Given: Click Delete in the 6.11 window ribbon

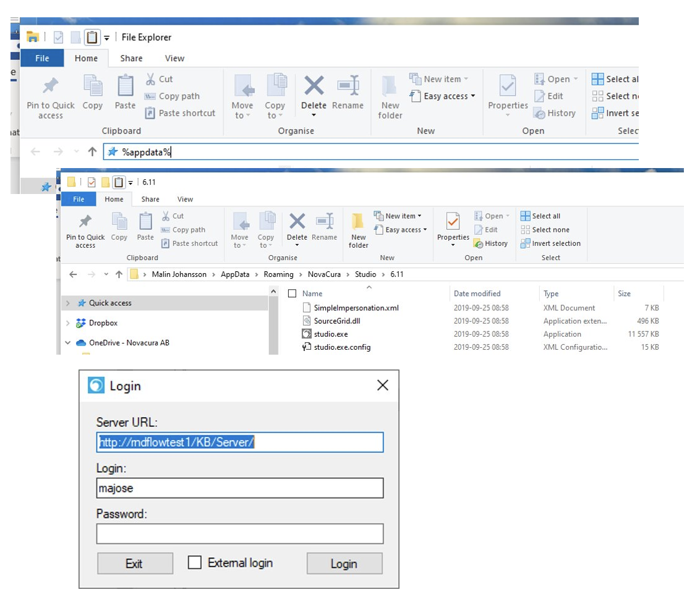Looking at the screenshot, I should click(297, 229).
